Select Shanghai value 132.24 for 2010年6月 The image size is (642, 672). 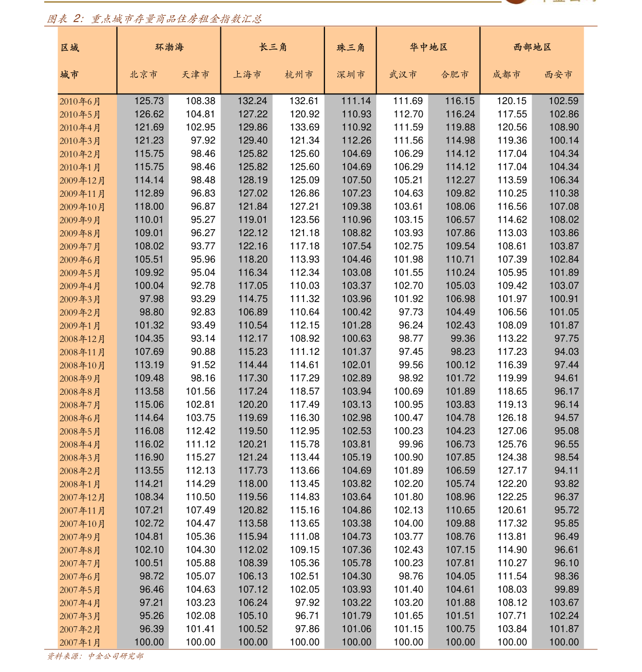pos(253,101)
